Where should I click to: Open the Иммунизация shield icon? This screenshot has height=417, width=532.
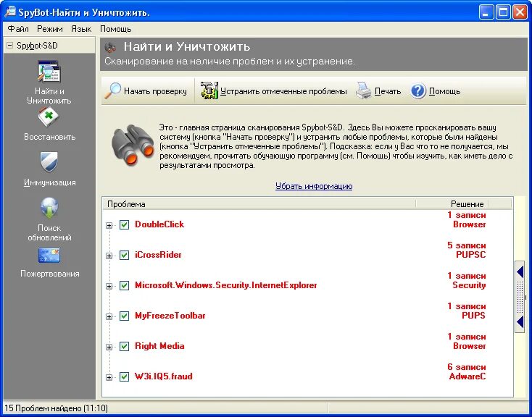pyautogui.click(x=49, y=162)
